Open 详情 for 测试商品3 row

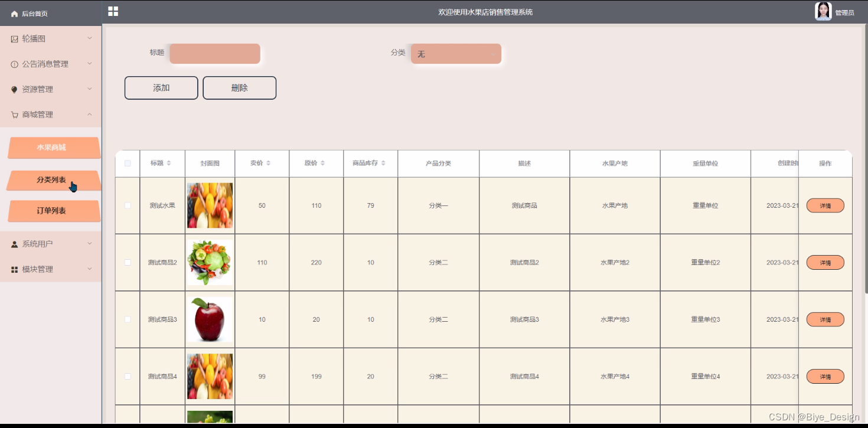(825, 319)
